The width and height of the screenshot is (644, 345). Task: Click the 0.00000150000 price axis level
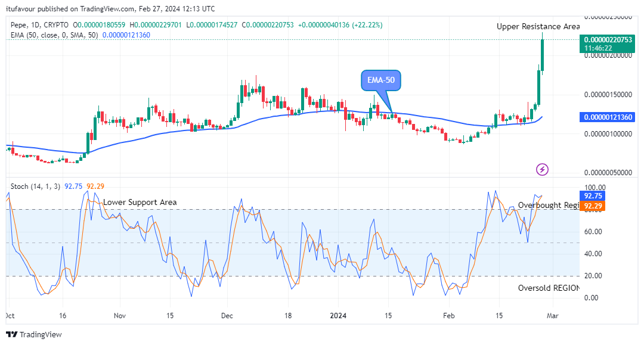coord(608,95)
